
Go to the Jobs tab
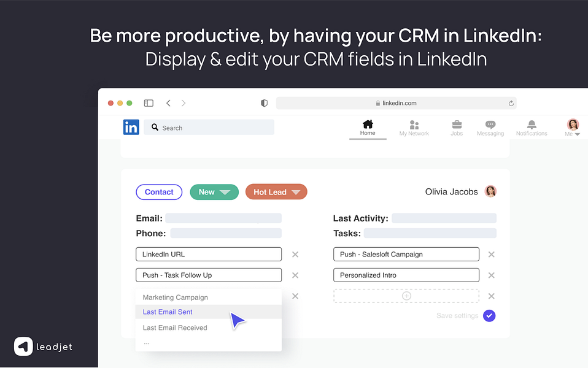click(x=457, y=128)
